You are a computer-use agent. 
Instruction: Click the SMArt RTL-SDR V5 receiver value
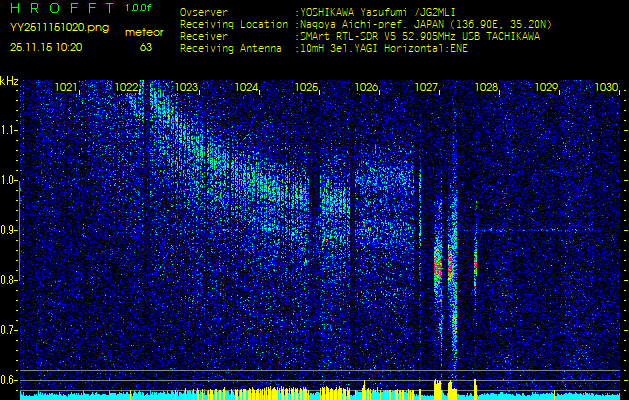(420, 37)
